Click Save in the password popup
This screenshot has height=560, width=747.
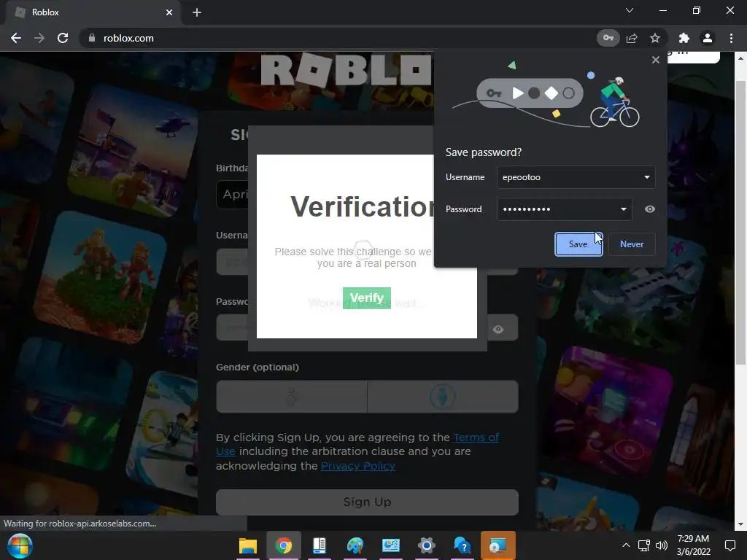pos(578,244)
